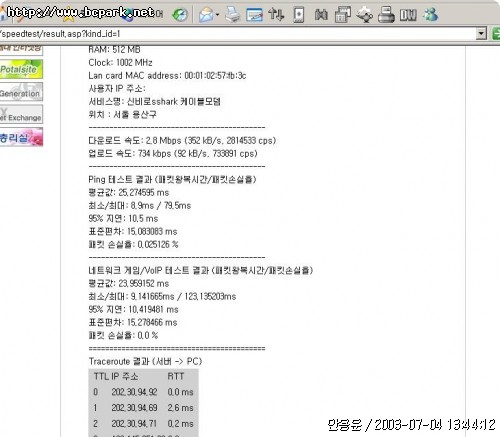Expand the Mail button dropdown arrow
Viewport: 500px width, 437px height.
(217, 15)
